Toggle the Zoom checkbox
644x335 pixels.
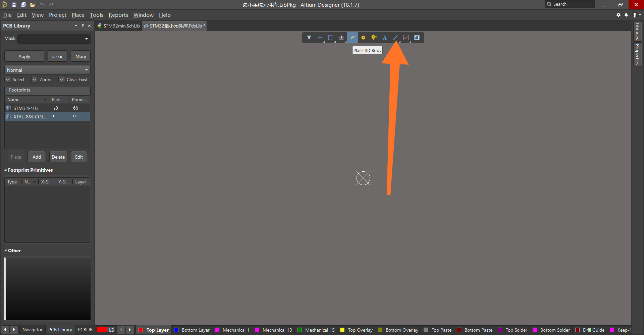pyautogui.click(x=35, y=79)
